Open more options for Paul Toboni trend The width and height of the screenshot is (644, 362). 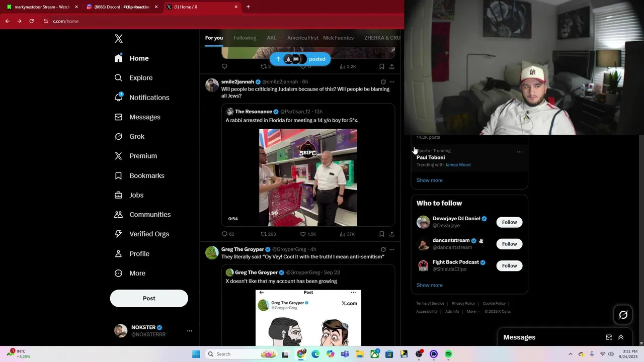(x=519, y=152)
